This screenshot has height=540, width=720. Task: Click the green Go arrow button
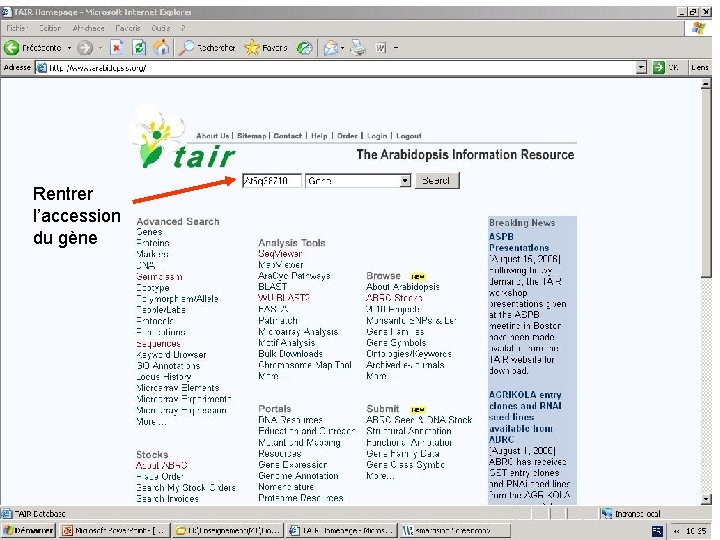click(659, 68)
